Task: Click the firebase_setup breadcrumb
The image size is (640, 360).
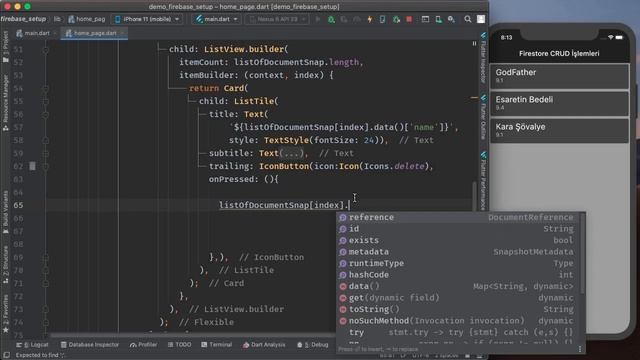Action: pos(23,19)
